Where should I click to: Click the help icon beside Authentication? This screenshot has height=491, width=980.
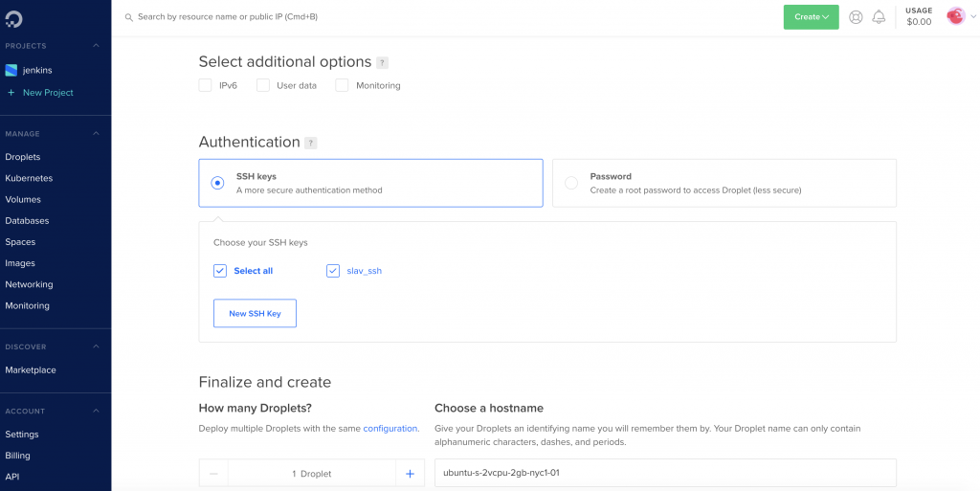[311, 143]
